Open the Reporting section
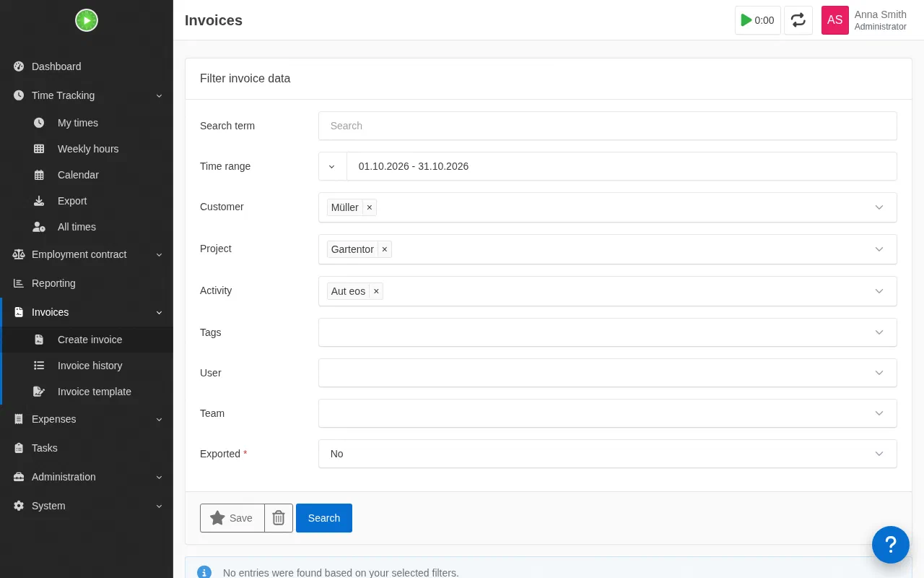Image resolution: width=924 pixels, height=578 pixels. tap(87, 283)
